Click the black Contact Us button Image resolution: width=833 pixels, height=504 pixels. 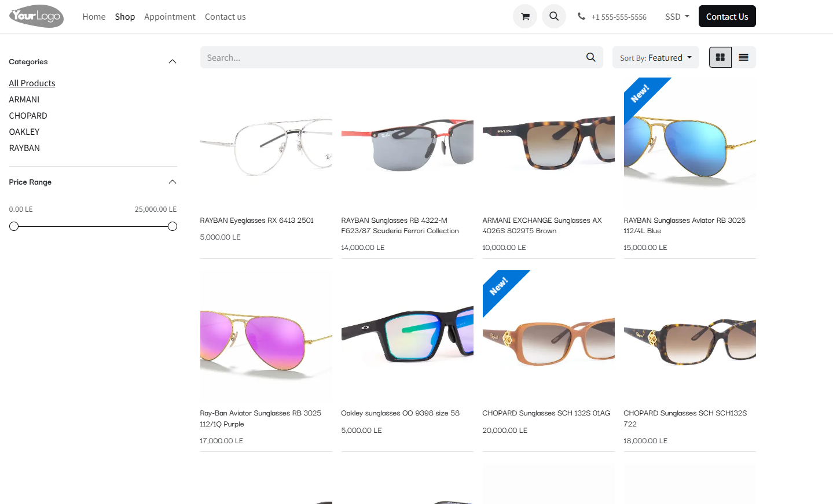tap(727, 16)
